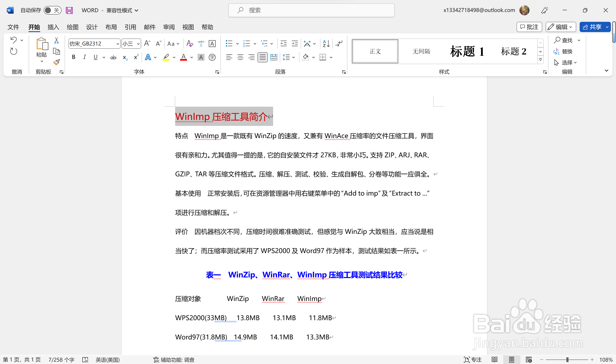Click the Cut scissors icon
Viewport: 616px width, 364px height.
(56, 40)
